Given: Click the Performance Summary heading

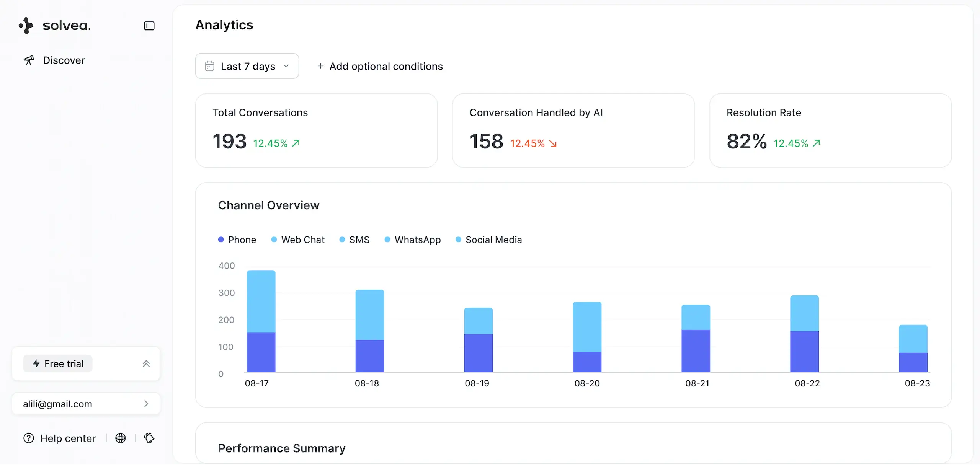Looking at the screenshot, I should tap(282, 448).
